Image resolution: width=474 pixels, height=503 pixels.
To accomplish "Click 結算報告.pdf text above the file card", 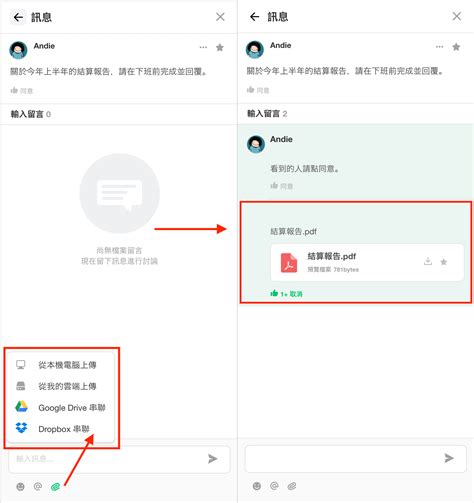I will tap(293, 231).
